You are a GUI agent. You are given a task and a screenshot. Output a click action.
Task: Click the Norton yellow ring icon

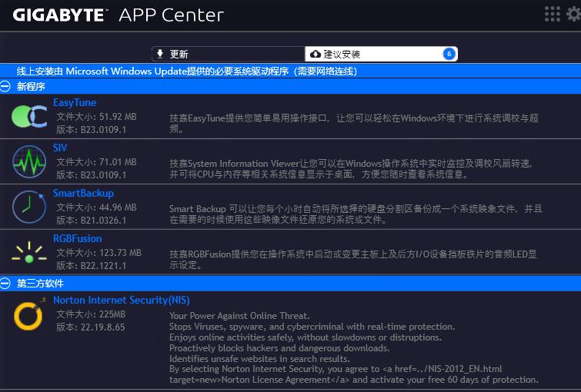point(29,315)
